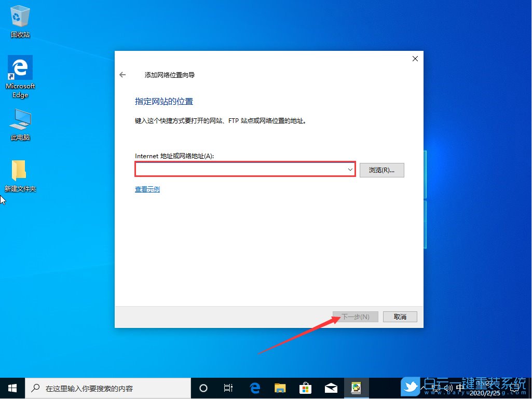Open the Internet address dropdown

point(350,170)
